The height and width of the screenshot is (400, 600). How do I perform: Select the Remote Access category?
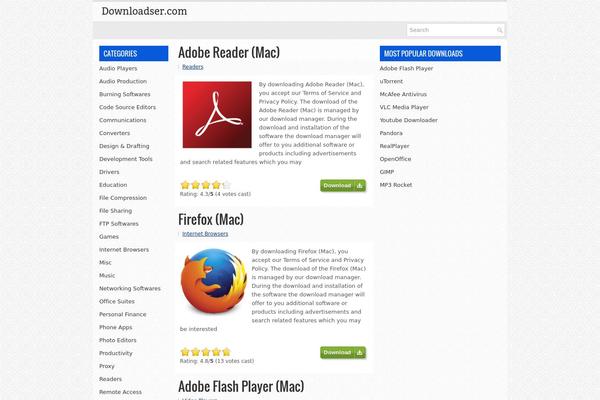pos(120,392)
